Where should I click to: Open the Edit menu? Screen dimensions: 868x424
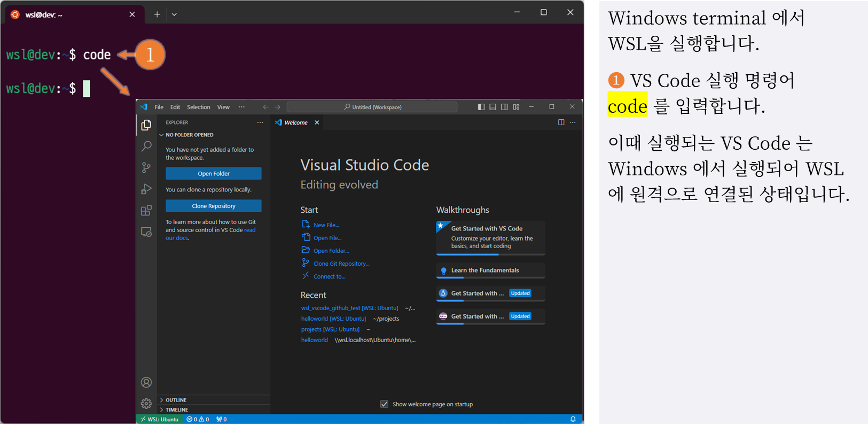tap(175, 107)
